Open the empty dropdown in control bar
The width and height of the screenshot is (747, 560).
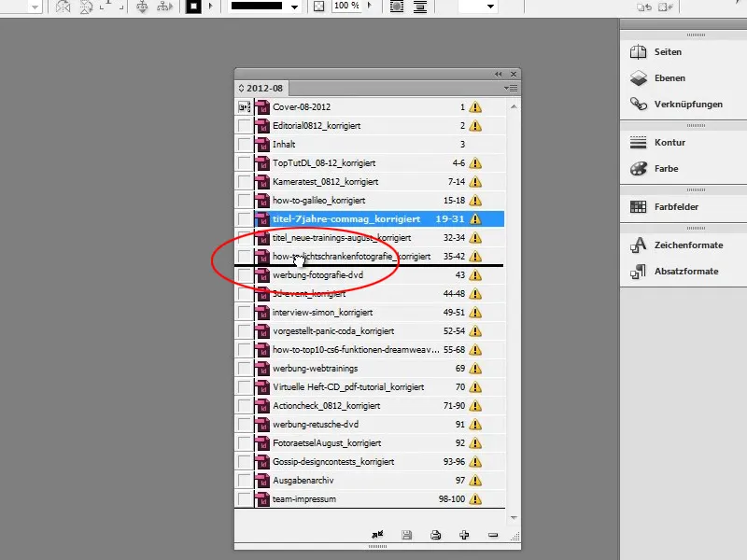tap(478, 7)
